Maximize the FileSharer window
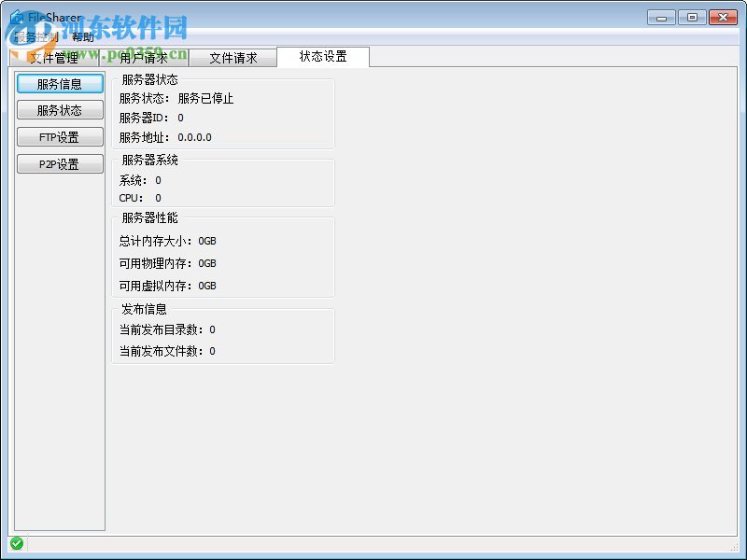Screen dimensions: 747x560 692,16
